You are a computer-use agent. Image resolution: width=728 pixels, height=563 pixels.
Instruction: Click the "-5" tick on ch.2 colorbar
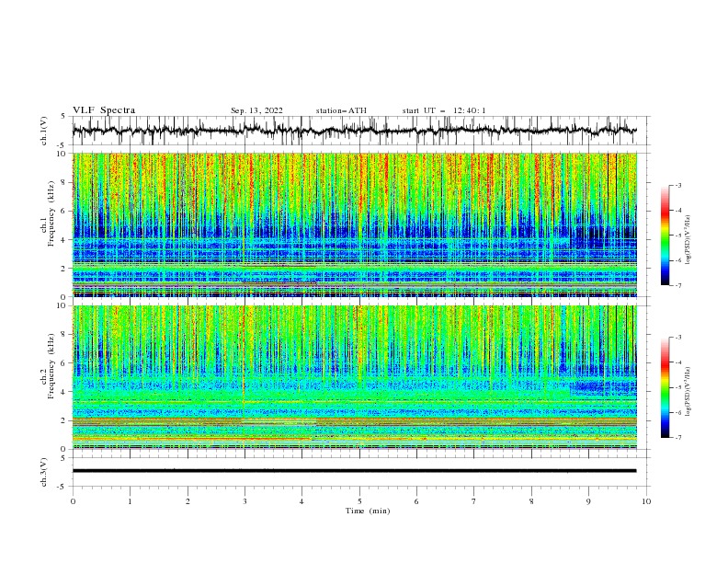[677, 387]
